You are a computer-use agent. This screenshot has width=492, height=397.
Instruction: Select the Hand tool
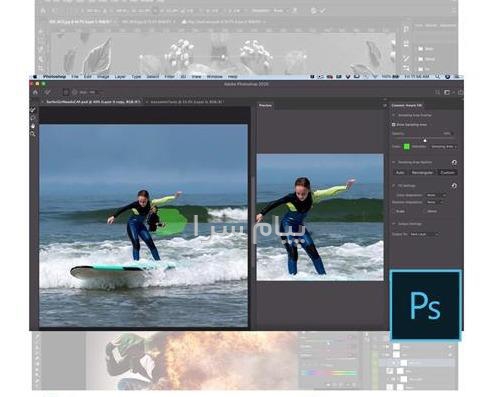[x=33, y=126]
